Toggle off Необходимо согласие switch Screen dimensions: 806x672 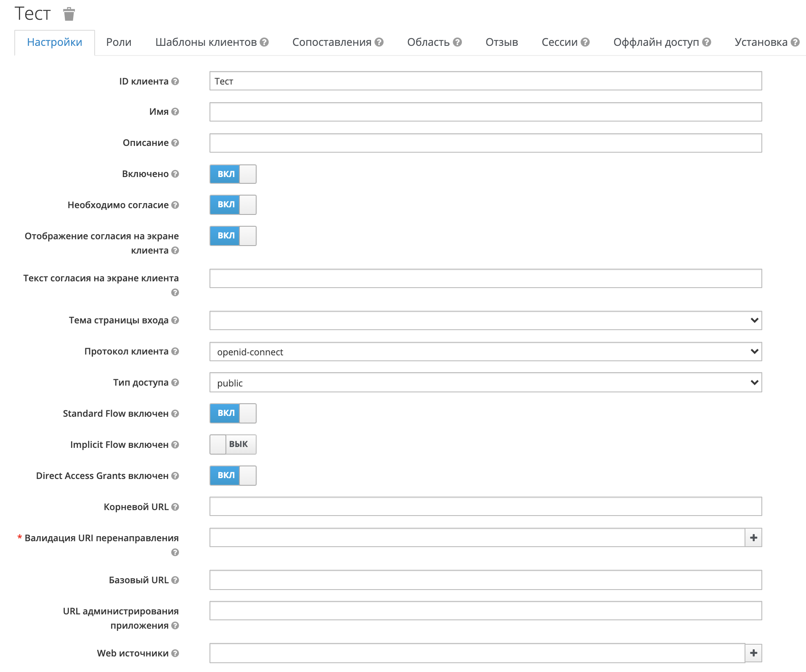tap(233, 205)
